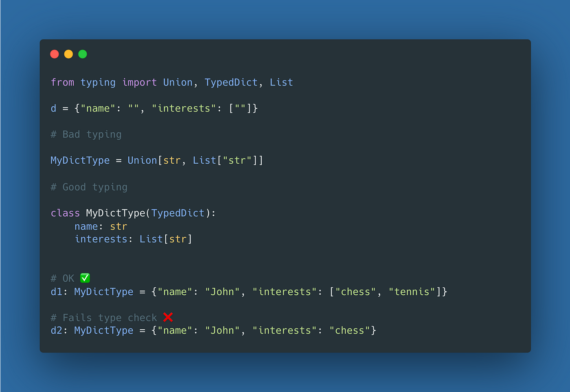This screenshot has height=392, width=570.
Task: Click the red close window dot
Action: click(55, 54)
